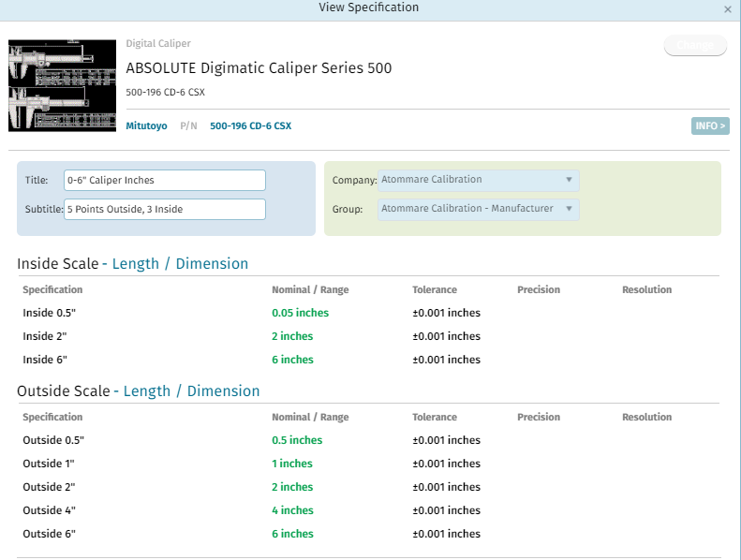This screenshot has height=560, width=741.
Task: Click the faded Change button
Action: click(695, 45)
